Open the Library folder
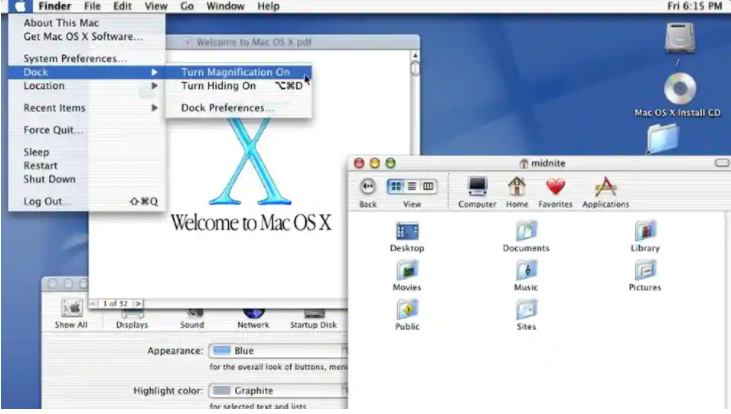The height and width of the screenshot is (414, 731). (645, 232)
